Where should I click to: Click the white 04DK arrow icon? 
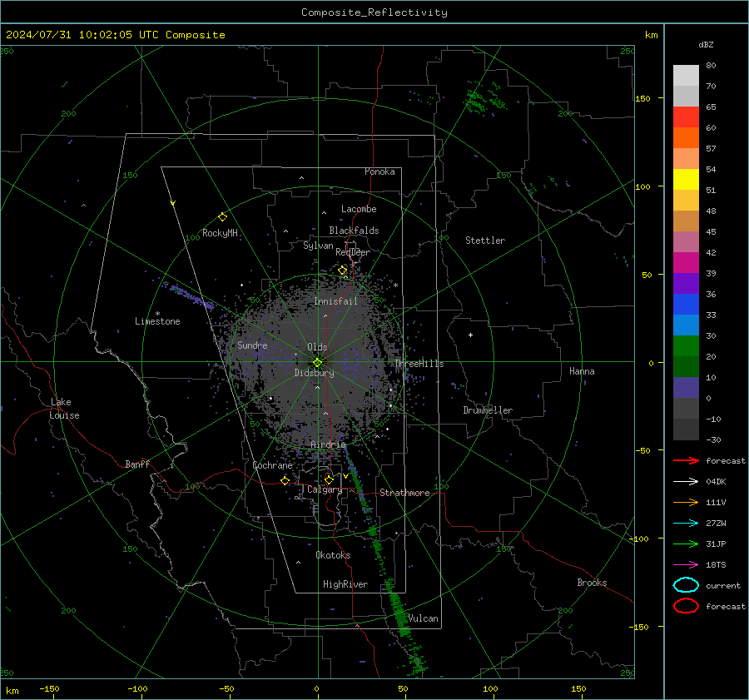click(x=686, y=481)
